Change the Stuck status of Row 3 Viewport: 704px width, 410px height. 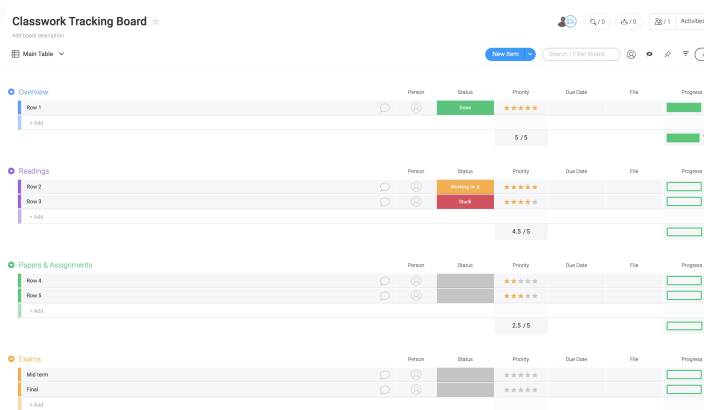465,202
